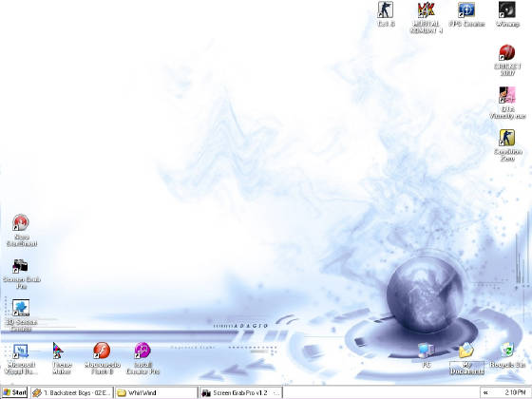Screen dimensions: 532x399
Task: Switch to Whirl Wind folder taskbar item
Action: click(x=156, y=393)
